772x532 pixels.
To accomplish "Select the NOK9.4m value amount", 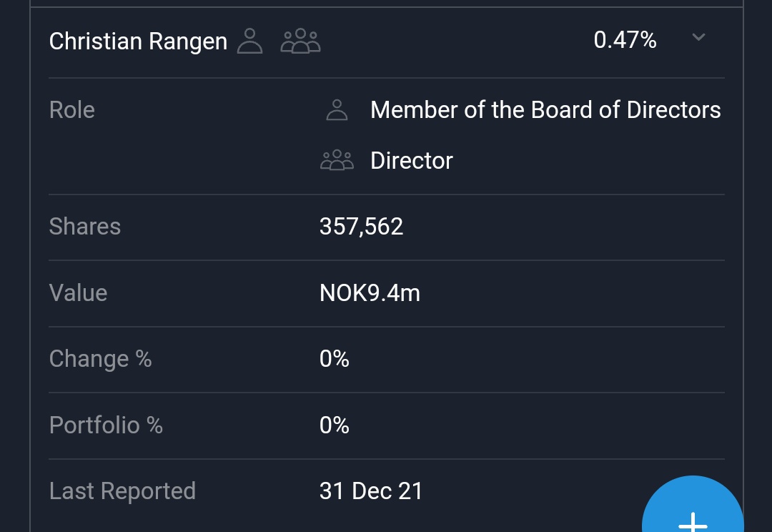I will pyautogui.click(x=370, y=293).
